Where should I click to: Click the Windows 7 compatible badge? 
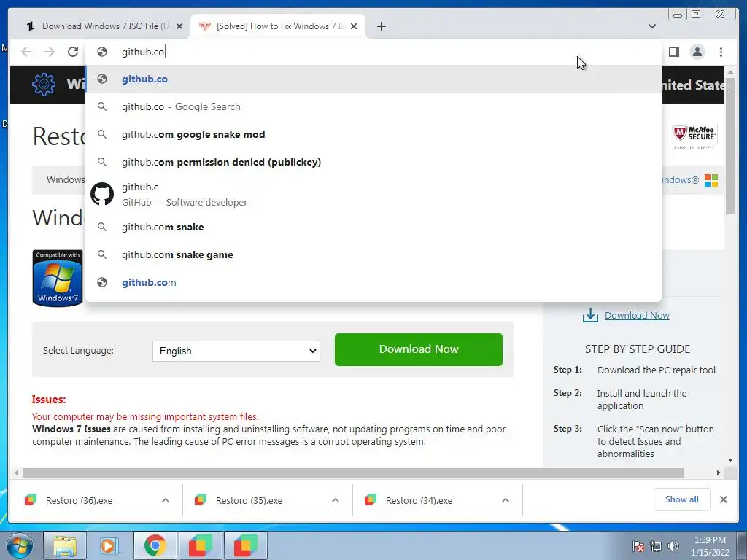[x=58, y=278]
